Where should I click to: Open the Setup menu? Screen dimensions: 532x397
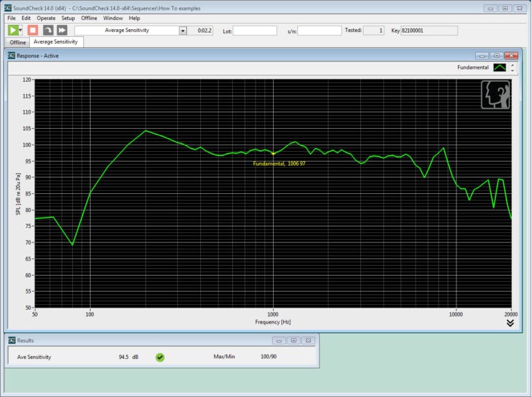pos(68,18)
